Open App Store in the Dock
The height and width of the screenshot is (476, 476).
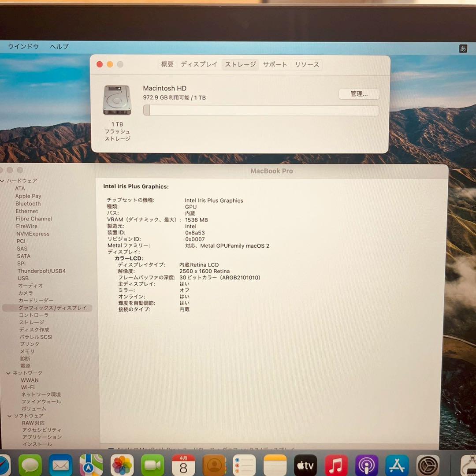(397, 465)
